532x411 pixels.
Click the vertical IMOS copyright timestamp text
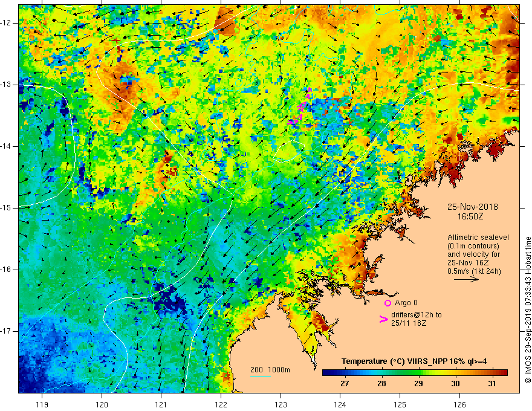(528, 310)
